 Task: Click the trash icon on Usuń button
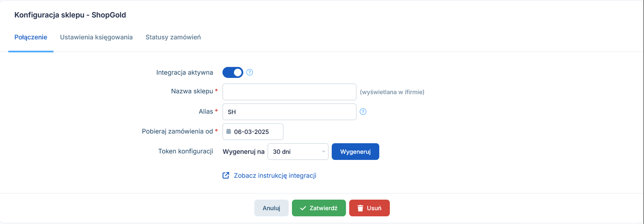360,208
